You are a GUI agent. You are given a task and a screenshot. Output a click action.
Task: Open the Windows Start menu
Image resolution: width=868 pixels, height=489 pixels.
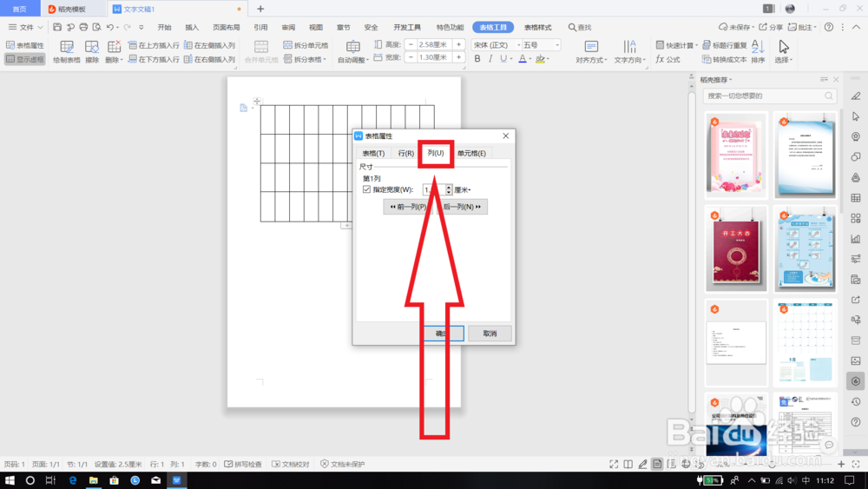pos(10,480)
